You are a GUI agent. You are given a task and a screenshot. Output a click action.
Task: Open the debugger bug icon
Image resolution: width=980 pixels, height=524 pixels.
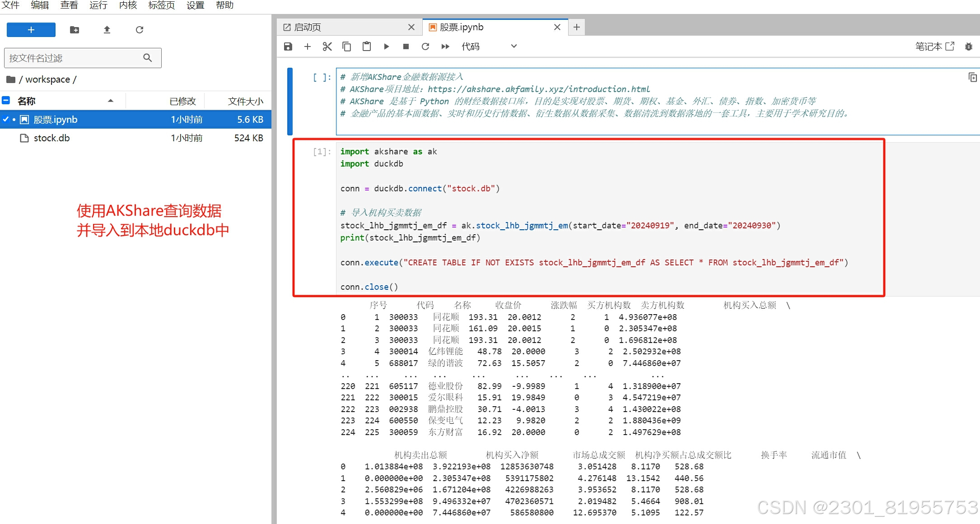point(968,46)
